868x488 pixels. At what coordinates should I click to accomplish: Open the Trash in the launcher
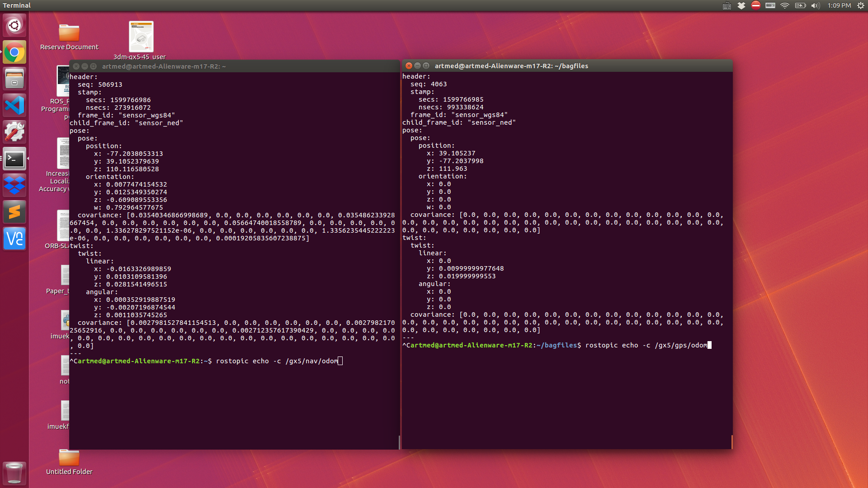[14, 473]
